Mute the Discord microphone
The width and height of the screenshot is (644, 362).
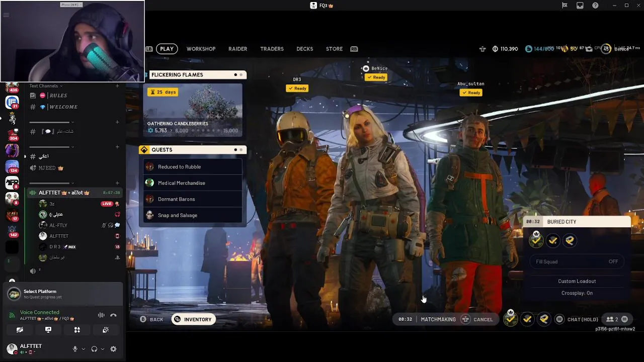(x=75, y=349)
